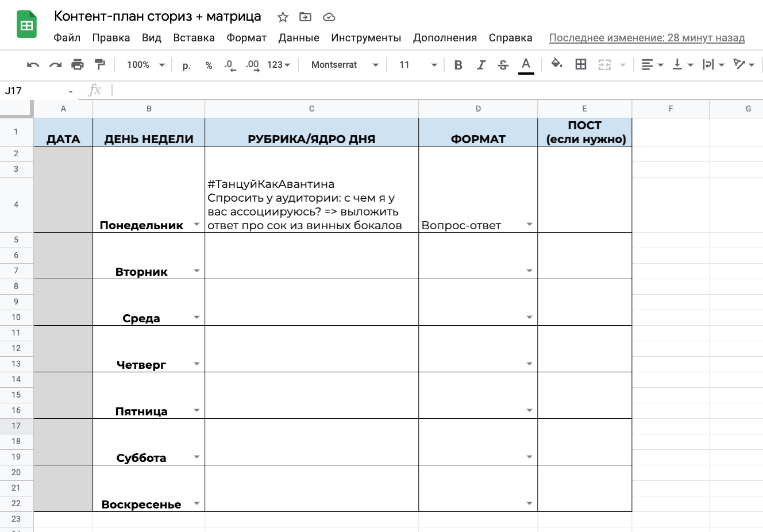Open text rotation options
763x532 pixels.
[744, 65]
